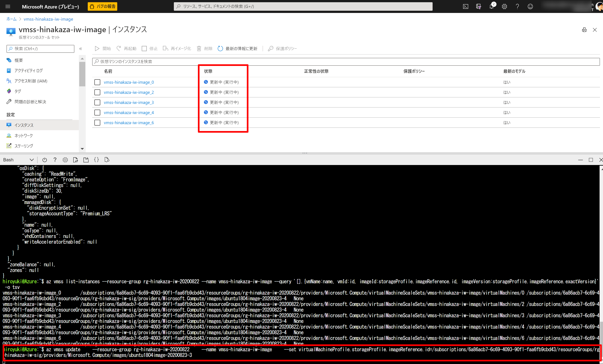Image resolution: width=603 pixels, height=364 pixels.
Task: Open Cloud Shell from top bar icon
Action: point(466,7)
